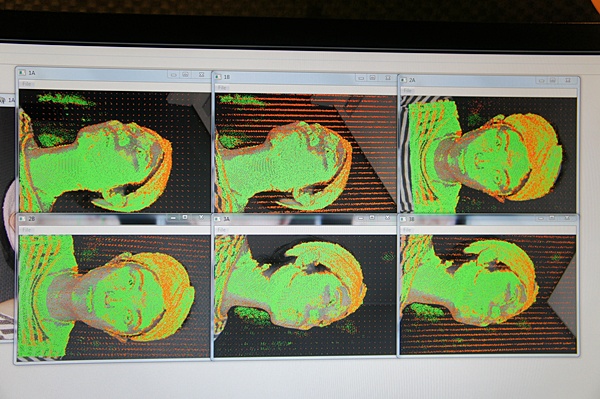This screenshot has height=399, width=600.
Task: Click the scanned head image in window 1A
Action: [x=114, y=151]
